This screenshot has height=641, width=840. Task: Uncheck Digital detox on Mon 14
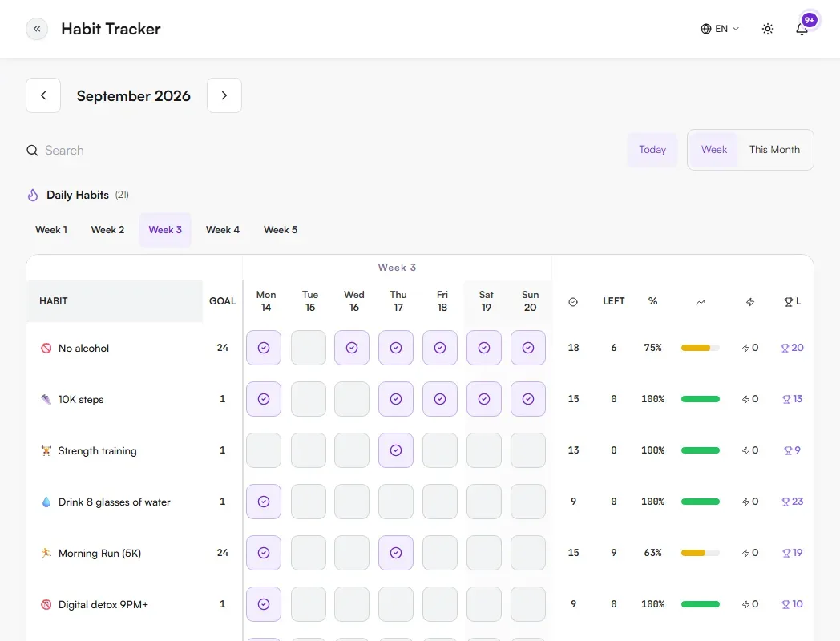(264, 604)
